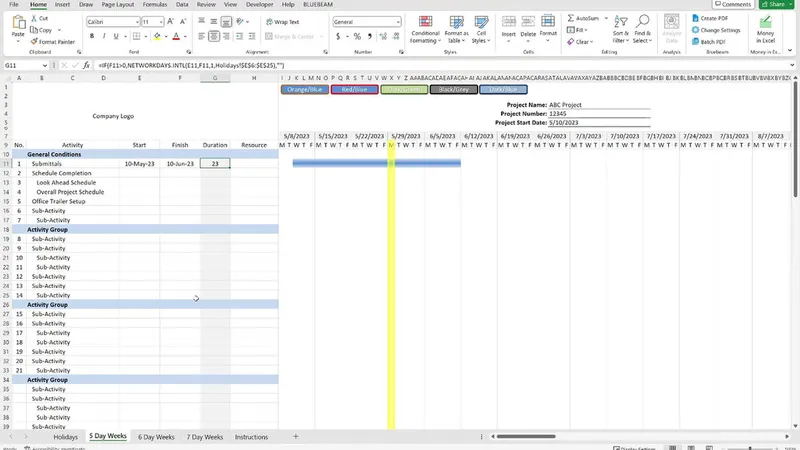Expand the formula bar chevron
Screen dimensions: 800x450
[792, 65]
